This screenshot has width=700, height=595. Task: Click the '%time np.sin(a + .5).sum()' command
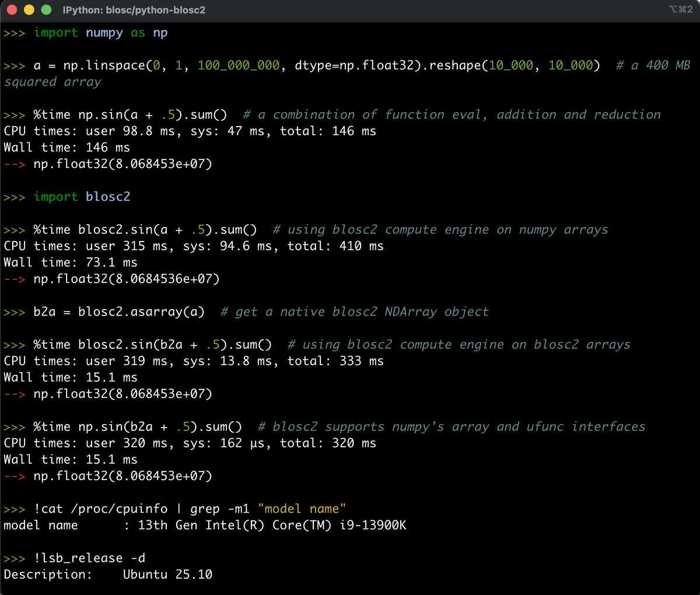(130, 114)
